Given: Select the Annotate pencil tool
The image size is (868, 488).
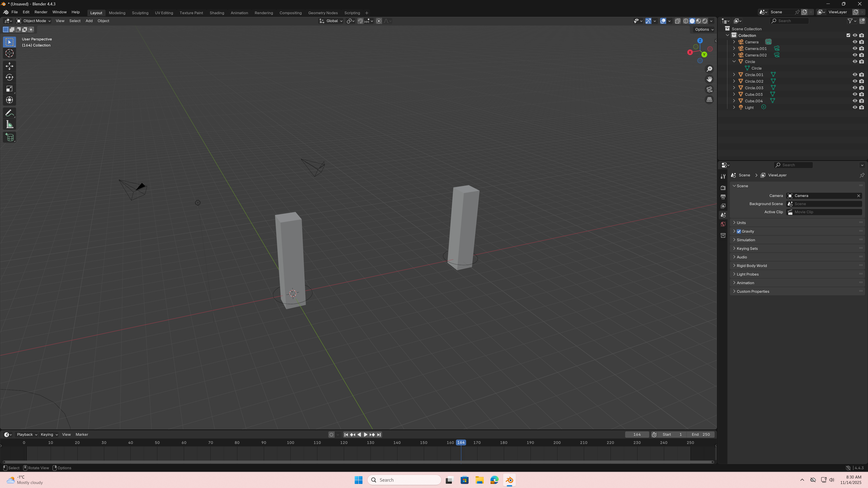Looking at the screenshot, I should (9, 113).
